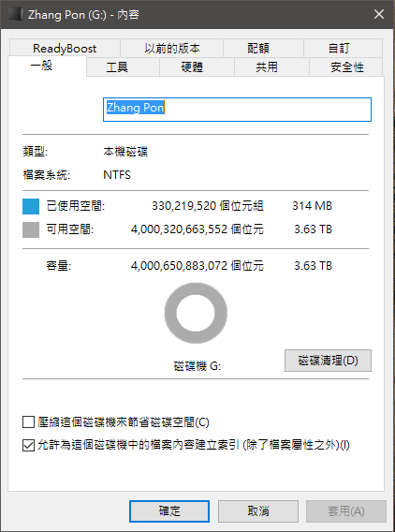
Task: Uncheck the file content indexing checkbox
Action: [x=28, y=445]
